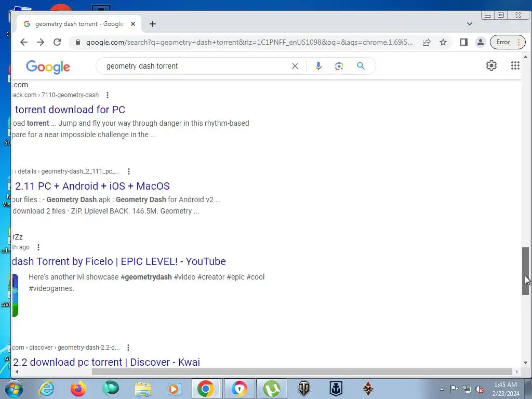
Task: Click into the Google search input field
Action: click(197, 66)
